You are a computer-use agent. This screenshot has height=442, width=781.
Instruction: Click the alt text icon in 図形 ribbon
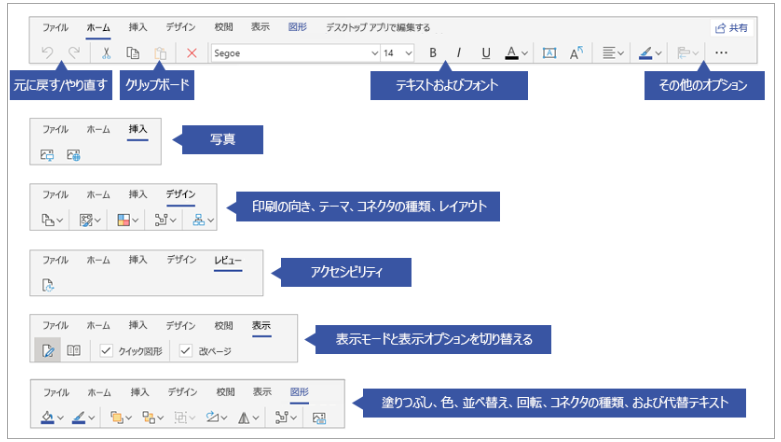coord(320,417)
